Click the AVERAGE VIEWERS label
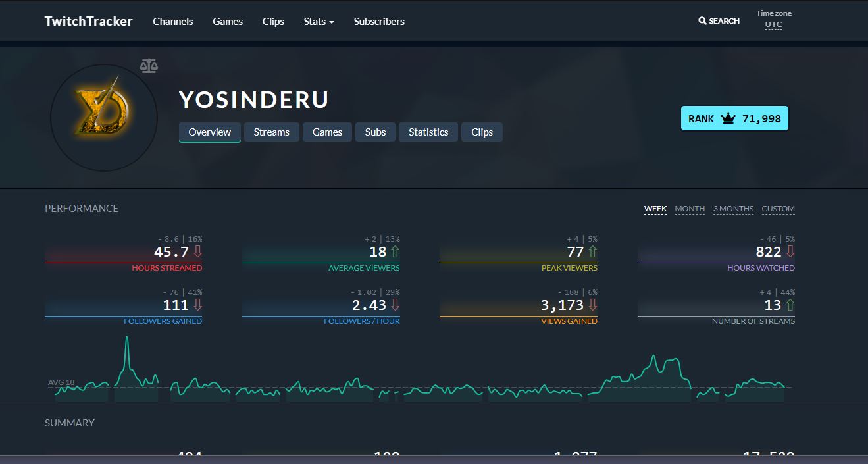 (x=364, y=268)
